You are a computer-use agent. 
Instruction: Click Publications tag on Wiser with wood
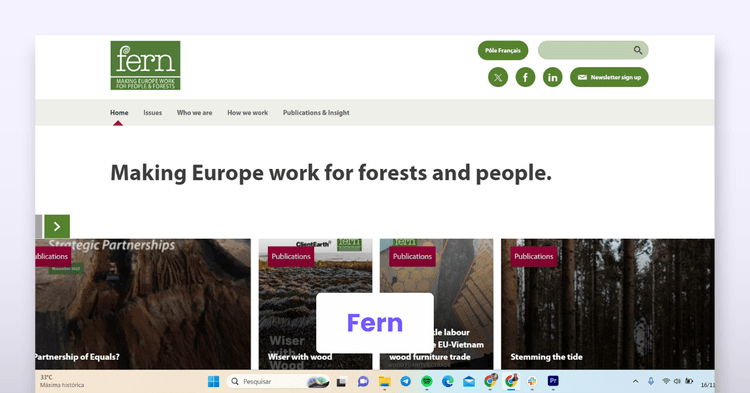coord(291,256)
